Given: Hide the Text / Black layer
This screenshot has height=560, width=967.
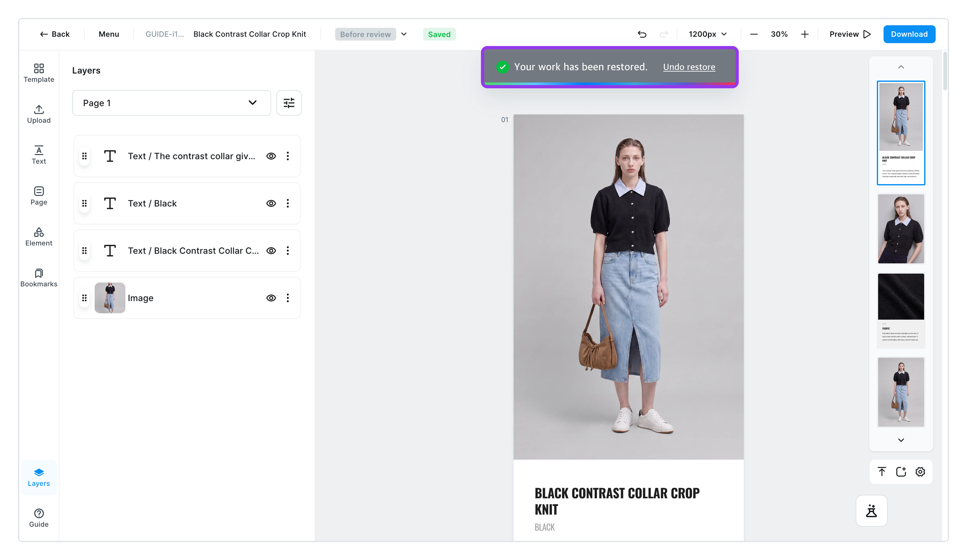Looking at the screenshot, I should click(x=271, y=203).
